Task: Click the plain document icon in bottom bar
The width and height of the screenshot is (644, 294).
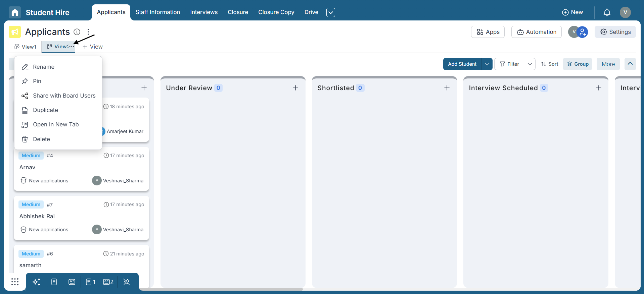Action: click(x=54, y=282)
